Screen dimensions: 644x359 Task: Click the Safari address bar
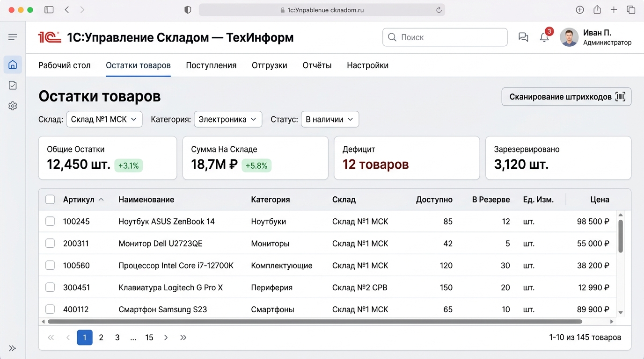click(322, 10)
